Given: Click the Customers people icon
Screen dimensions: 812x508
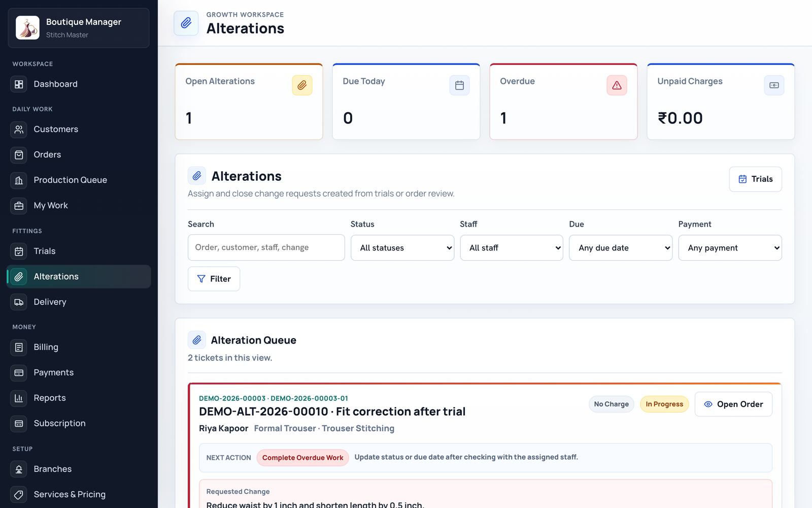Looking at the screenshot, I should click(19, 130).
